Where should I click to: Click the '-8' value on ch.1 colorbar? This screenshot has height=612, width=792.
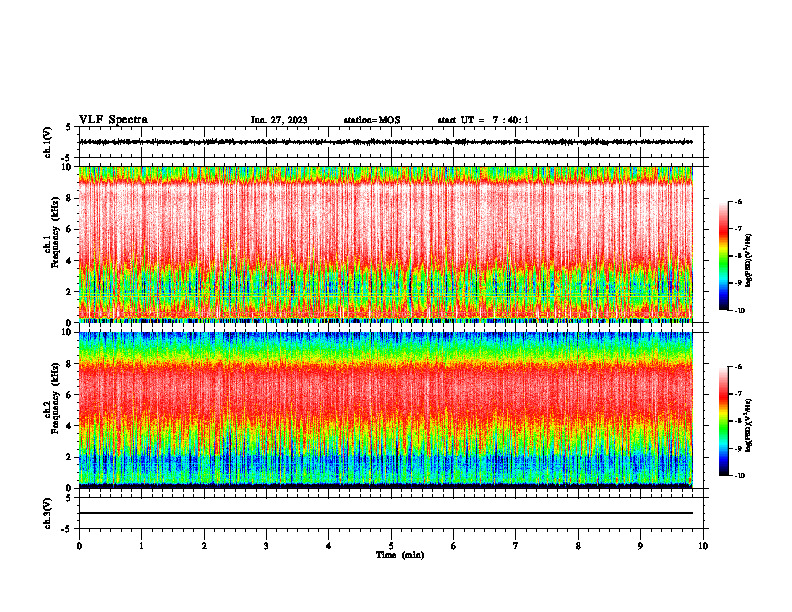point(738,256)
